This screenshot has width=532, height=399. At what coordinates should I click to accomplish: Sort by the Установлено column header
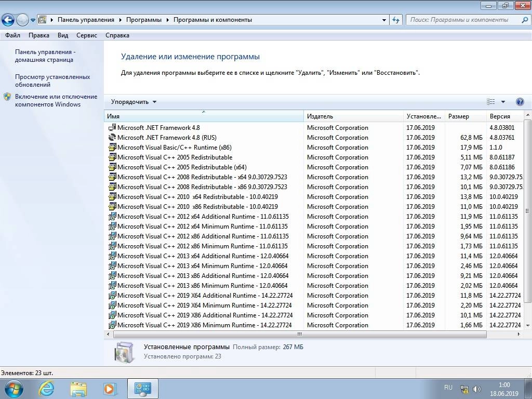(x=424, y=116)
